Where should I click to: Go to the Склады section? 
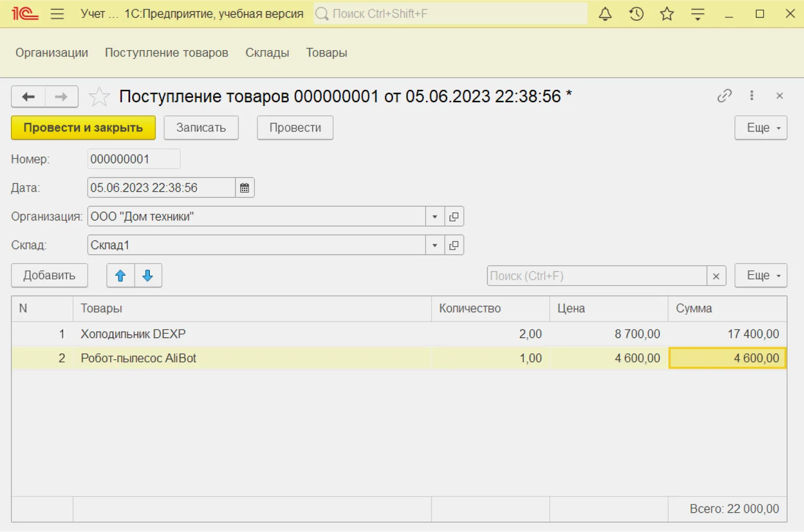click(267, 53)
